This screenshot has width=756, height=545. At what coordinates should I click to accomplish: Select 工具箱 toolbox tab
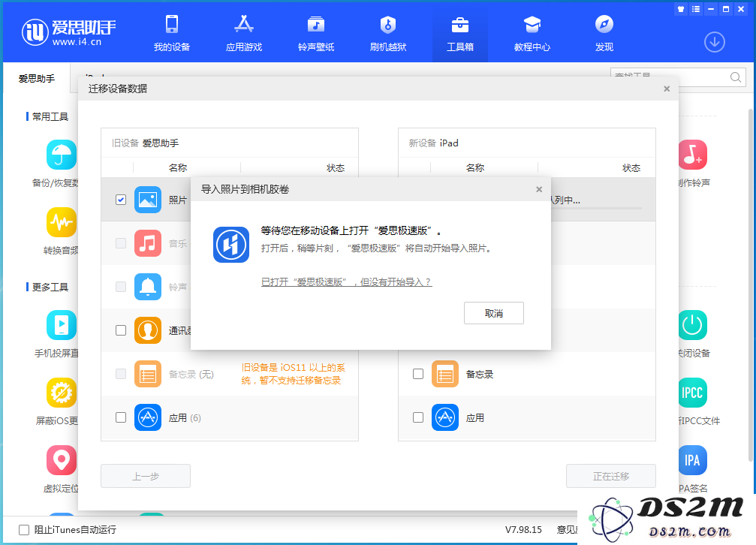460,33
